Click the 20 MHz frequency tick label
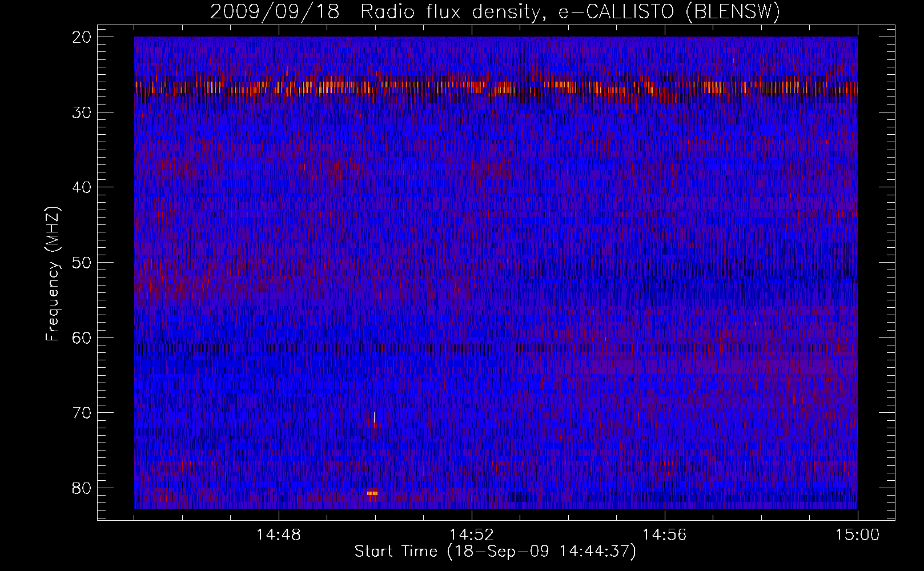924x571 pixels. (83, 37)
